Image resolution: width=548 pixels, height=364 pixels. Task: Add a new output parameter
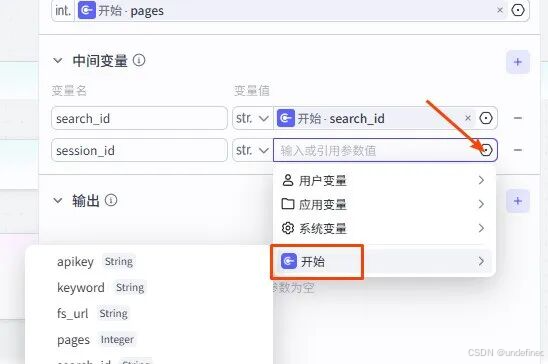[x=518, y=201]
